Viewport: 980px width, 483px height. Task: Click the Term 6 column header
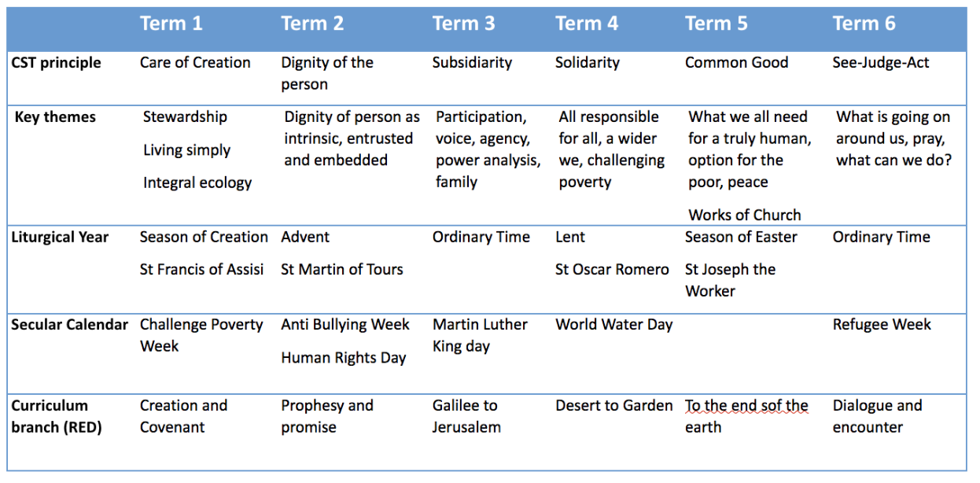click(x=864, y=24)
